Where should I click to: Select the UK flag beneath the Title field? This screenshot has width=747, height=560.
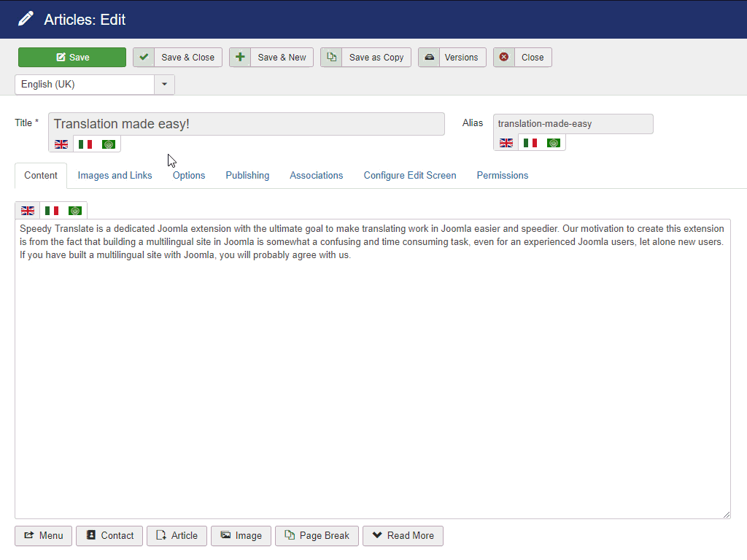coord(61,144)
